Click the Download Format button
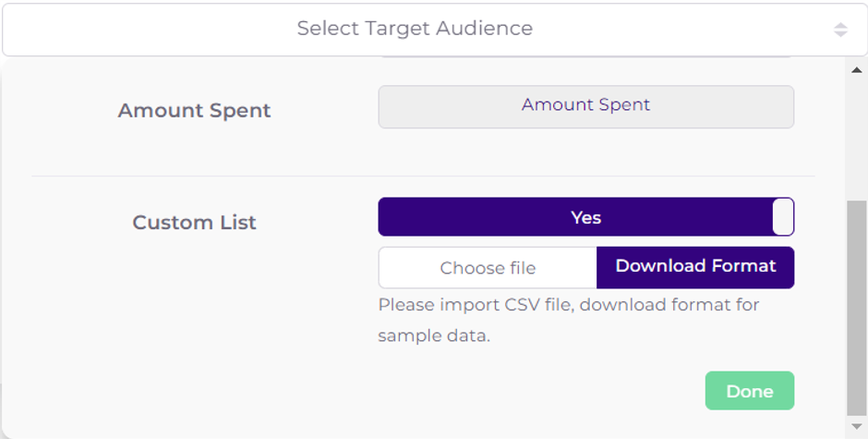 point(695,267)
